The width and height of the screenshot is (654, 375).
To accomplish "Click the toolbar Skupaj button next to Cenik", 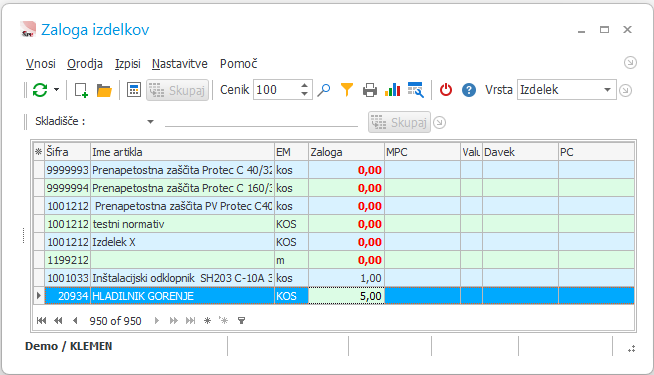I will click(x=177, y=90).
